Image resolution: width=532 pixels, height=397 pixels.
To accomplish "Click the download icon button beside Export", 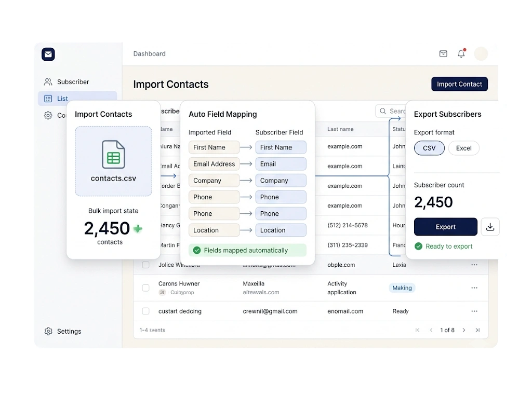I will pyautogui.click(x=490, y=227).
